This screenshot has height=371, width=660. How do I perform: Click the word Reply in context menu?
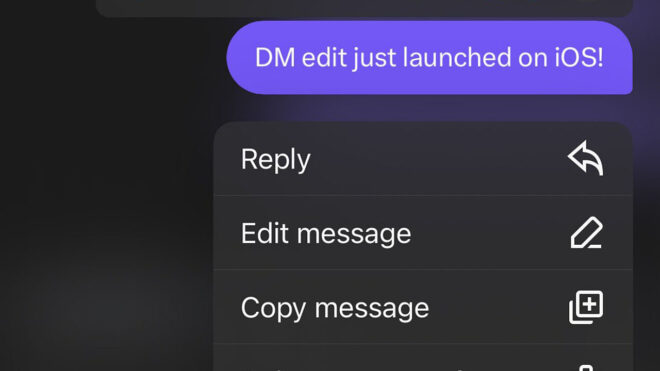pyautogui.click(x=276, y=160)
